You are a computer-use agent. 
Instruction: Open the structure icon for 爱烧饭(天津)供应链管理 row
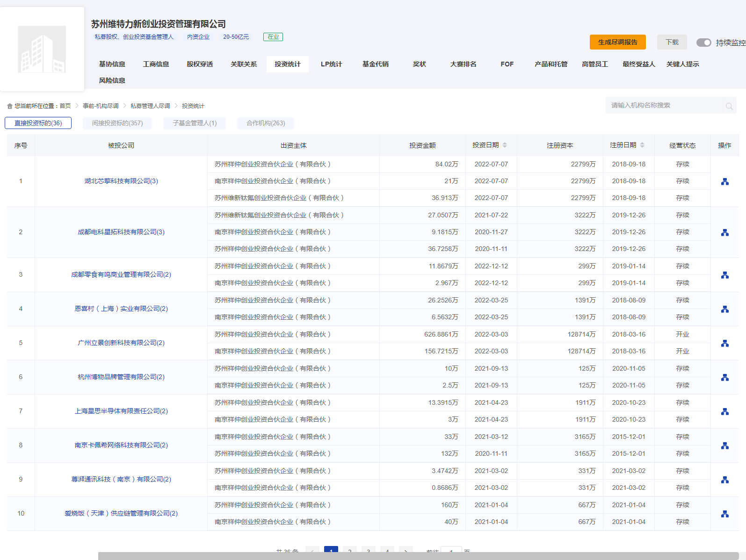point(724,514)
